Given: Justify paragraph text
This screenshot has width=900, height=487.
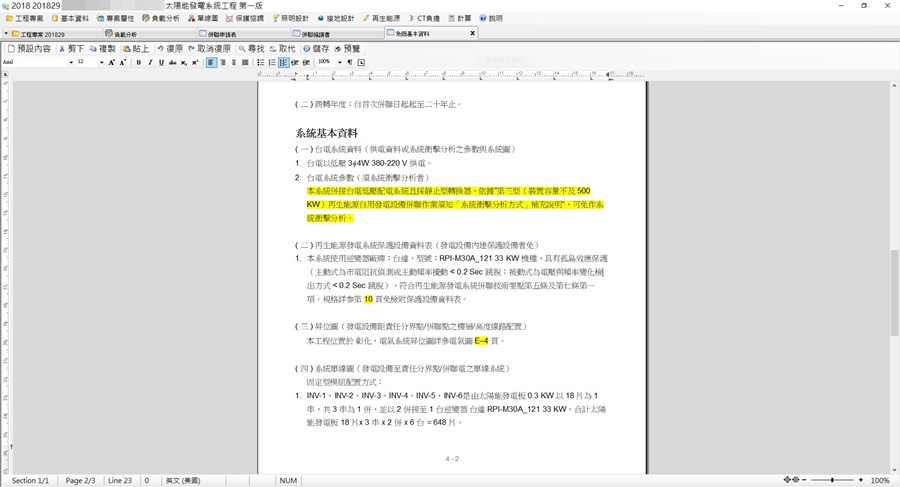Looking at the screenshot, I should coord(245,63).
